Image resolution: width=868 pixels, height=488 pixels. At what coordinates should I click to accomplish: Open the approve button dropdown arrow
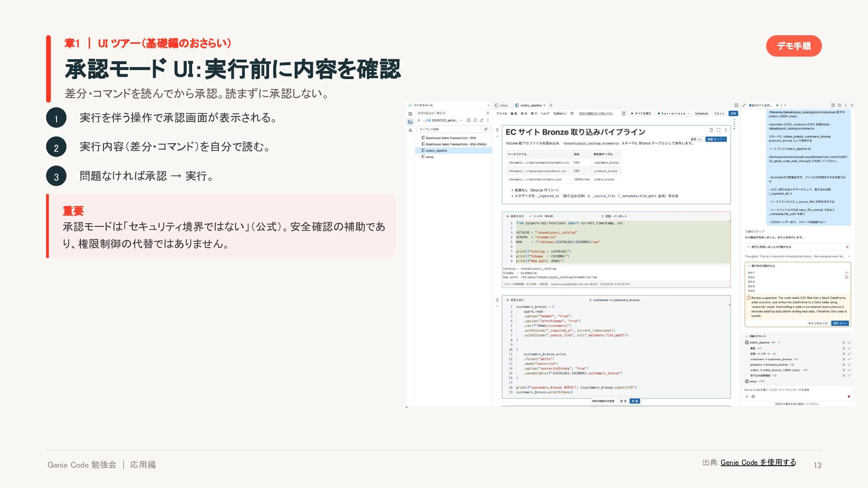pos(724,139)
